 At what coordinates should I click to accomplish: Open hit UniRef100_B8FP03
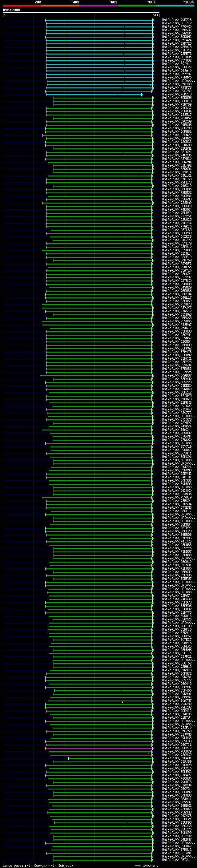click(x=177, y=233)
